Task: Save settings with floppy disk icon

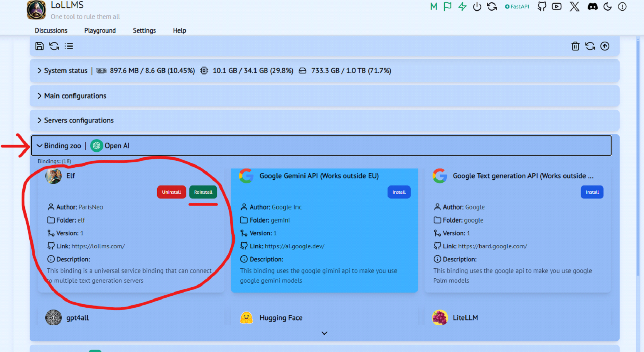Action: [x=39, y=46]
